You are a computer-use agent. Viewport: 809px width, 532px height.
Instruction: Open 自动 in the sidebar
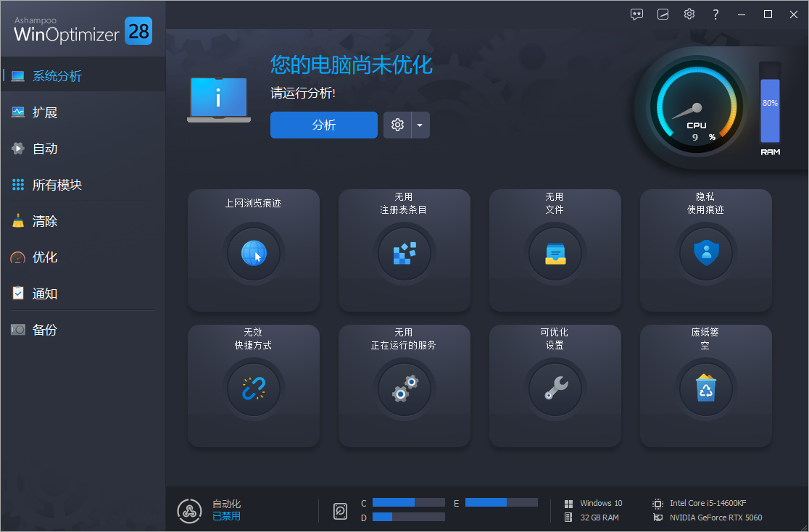83,149
